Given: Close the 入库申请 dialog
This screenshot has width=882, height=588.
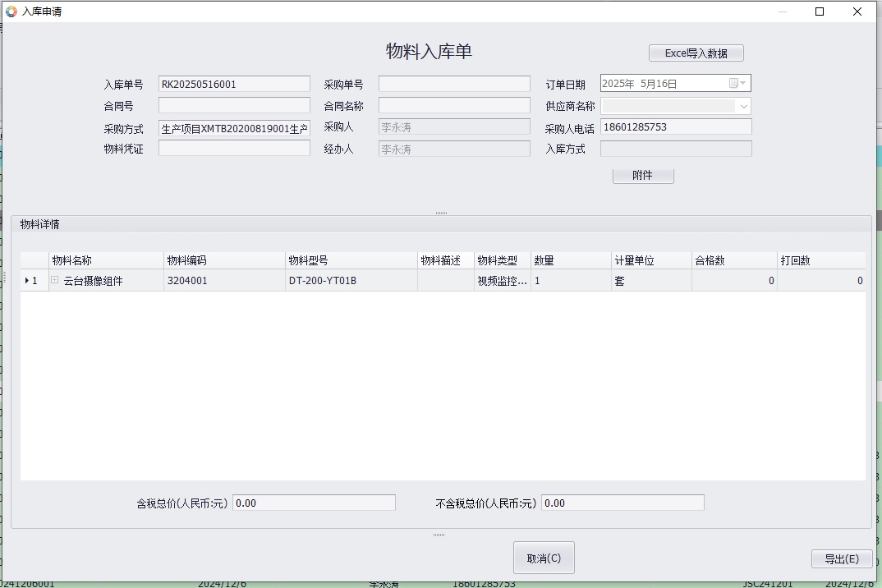Looking at the screenshot, I should (x=857, y=11).
